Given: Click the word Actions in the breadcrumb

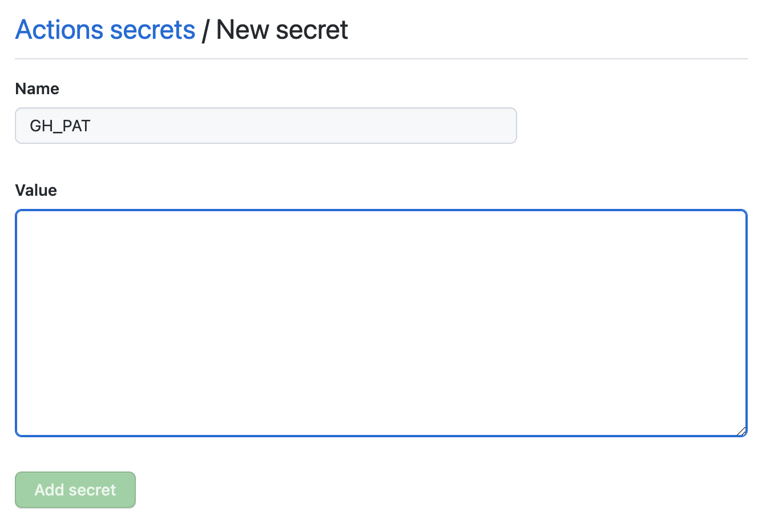Looking at the screenshot, I should pyautogui.click(x=59, y=30).
